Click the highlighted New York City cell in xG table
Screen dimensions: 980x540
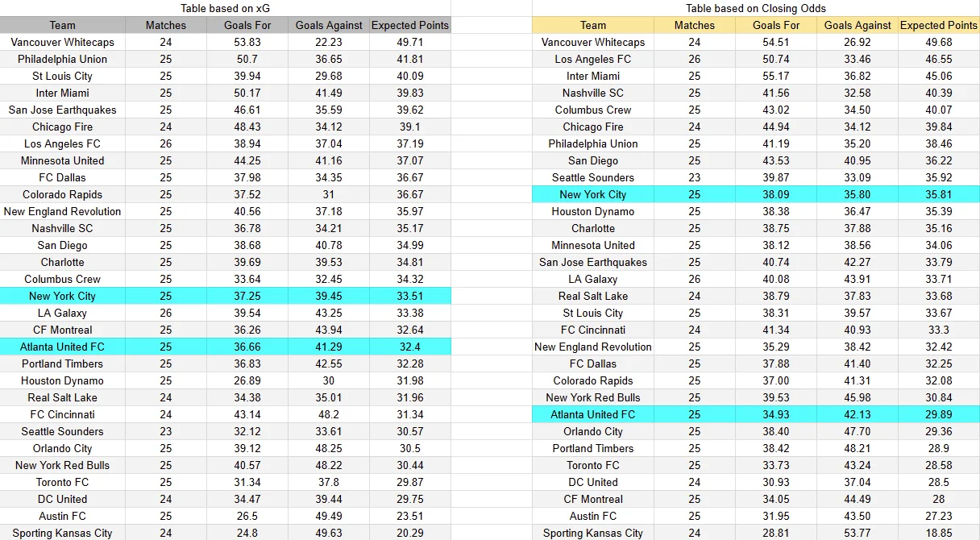point(62,296)
